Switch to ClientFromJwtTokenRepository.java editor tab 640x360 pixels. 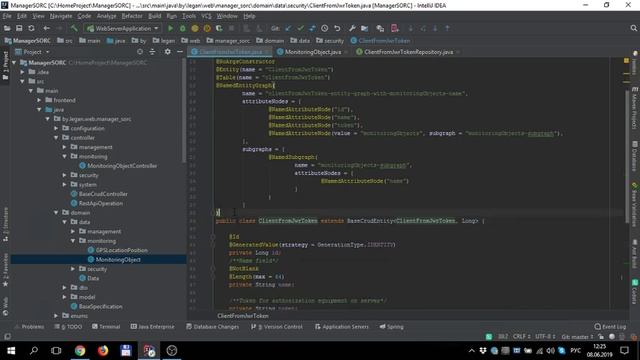[x=408, y=52]
